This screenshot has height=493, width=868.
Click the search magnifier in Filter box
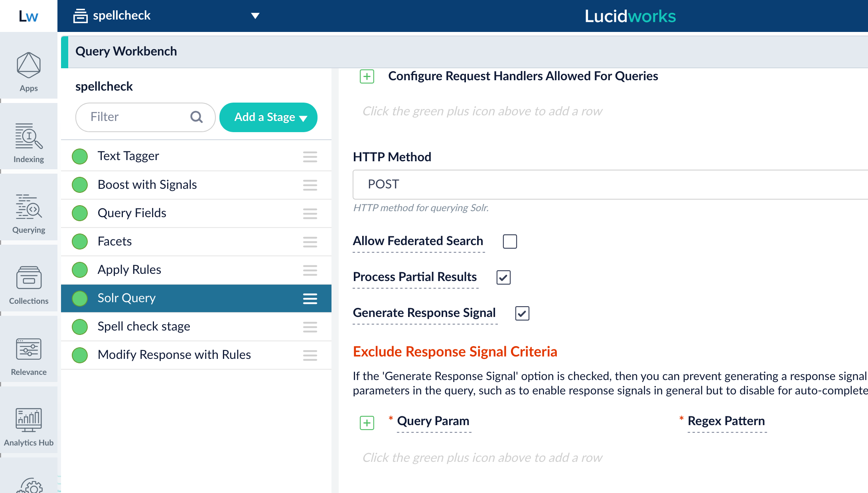coord(196,117)
